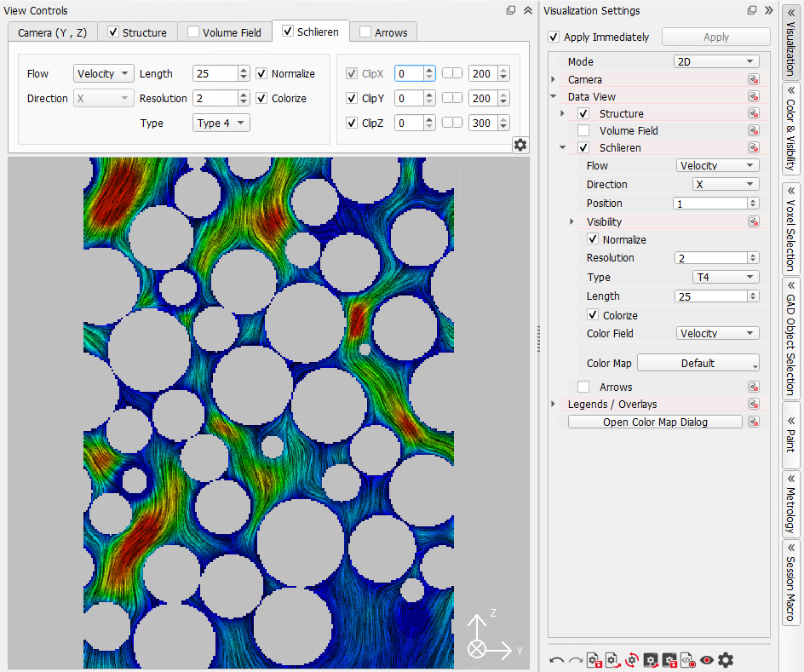Image resolution: width=804 pixels, height=672 pixels.
Task: Click the reset icon on the Arrows row
Action: coord(753,387)
